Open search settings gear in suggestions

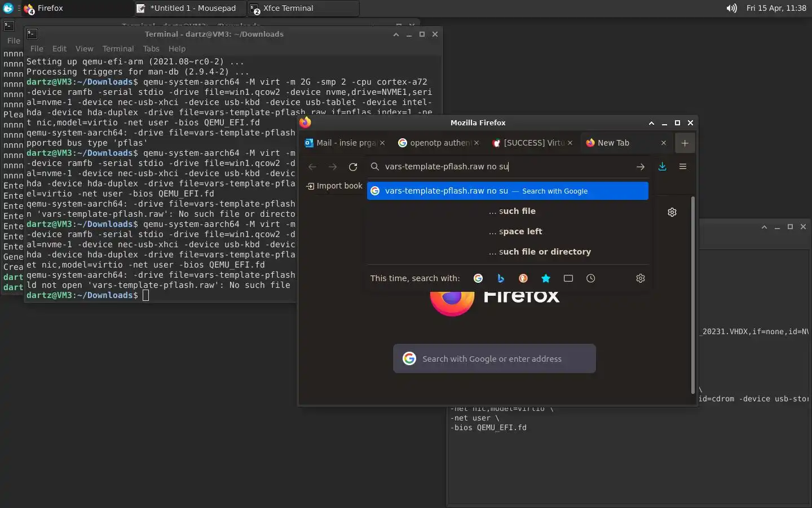(641, 278)
